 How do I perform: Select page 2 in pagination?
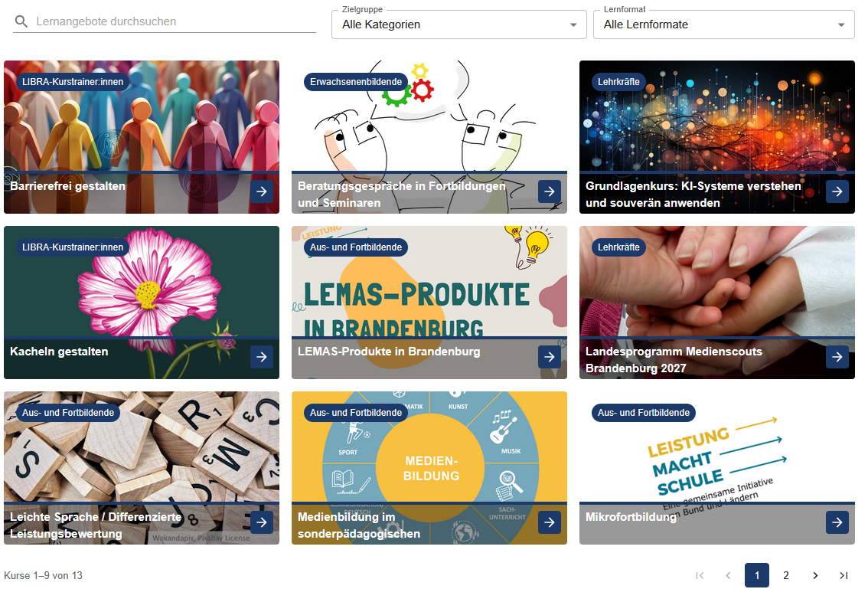785,575
